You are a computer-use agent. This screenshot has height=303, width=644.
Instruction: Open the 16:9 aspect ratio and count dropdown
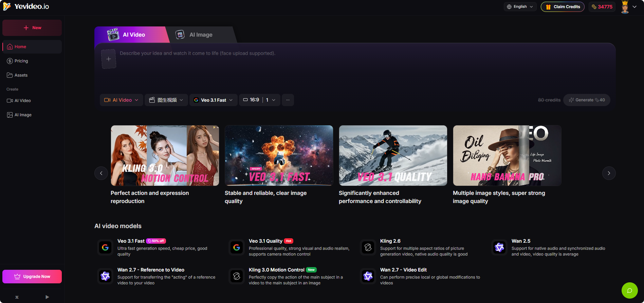click(x=260, y=100)
